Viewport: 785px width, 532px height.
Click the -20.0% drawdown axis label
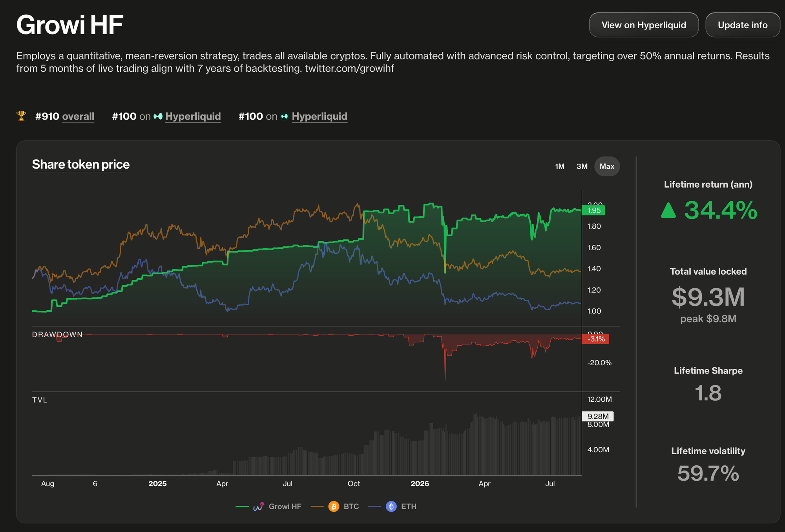click(x=599, y=363)
